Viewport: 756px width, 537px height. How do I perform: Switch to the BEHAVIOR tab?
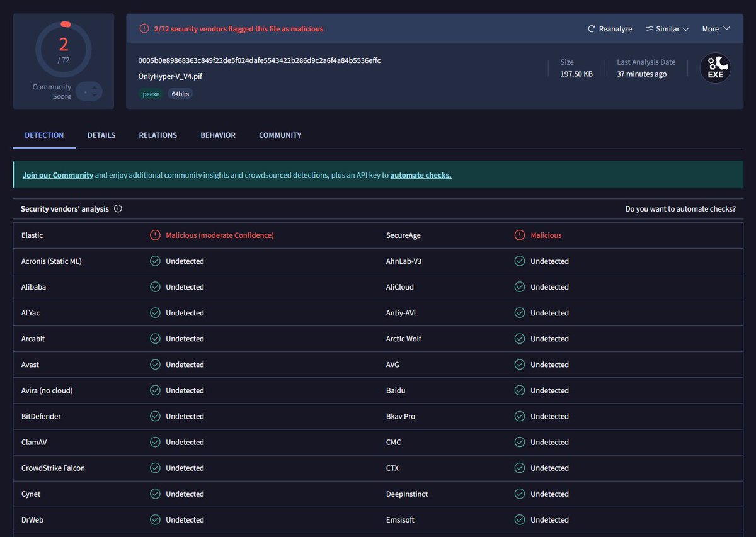218,135
